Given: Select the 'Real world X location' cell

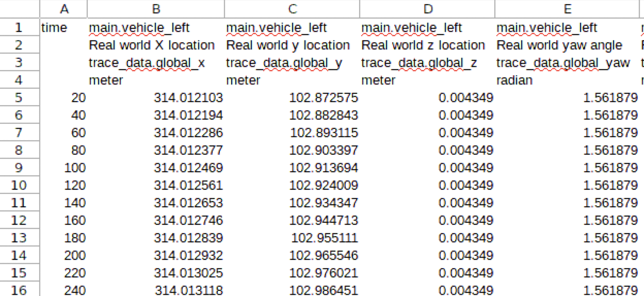Looking at the screenshot, I should click(x=152, y=45).
